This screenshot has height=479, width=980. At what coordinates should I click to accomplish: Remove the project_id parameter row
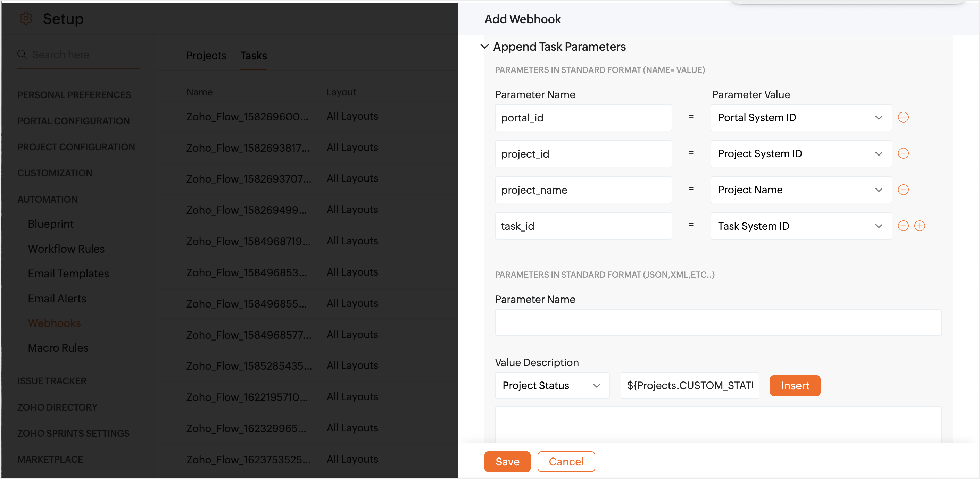pyautogui.click(x=903, y=153)
